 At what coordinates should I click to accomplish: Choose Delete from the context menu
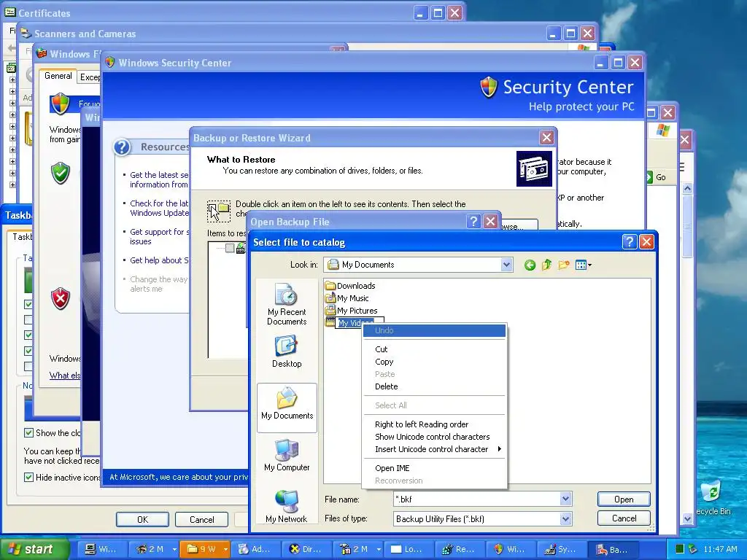[434, 386]
